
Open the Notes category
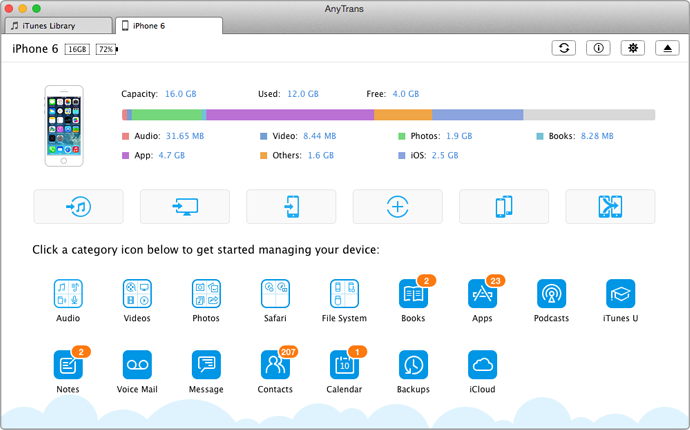(x=68, y=364)
